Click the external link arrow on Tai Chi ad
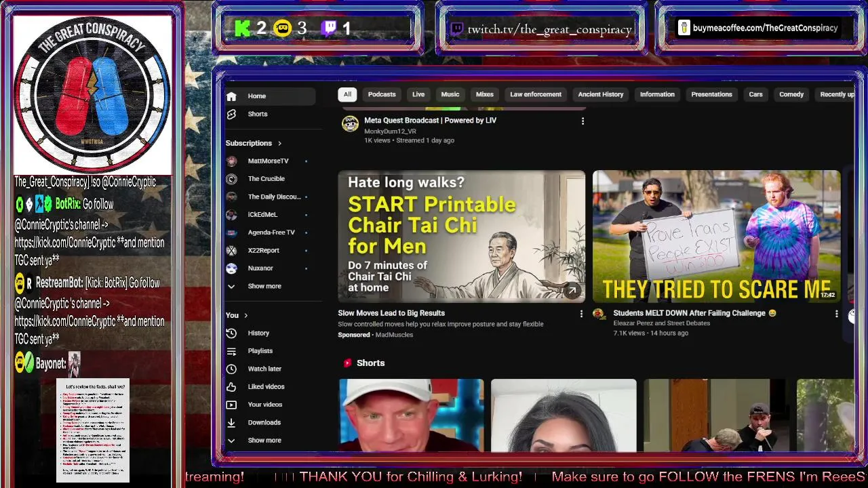868x488 pixels. [x=572, y=291]
